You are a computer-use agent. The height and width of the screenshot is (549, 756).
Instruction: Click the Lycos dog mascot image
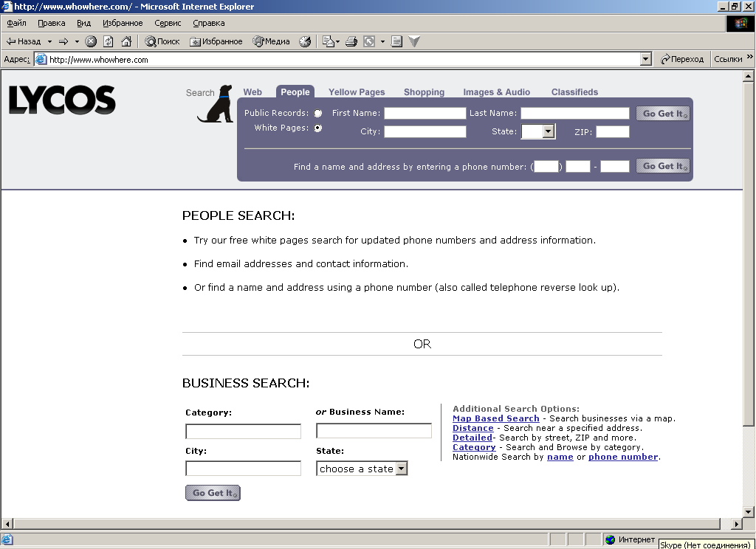(x=216, y=103)
